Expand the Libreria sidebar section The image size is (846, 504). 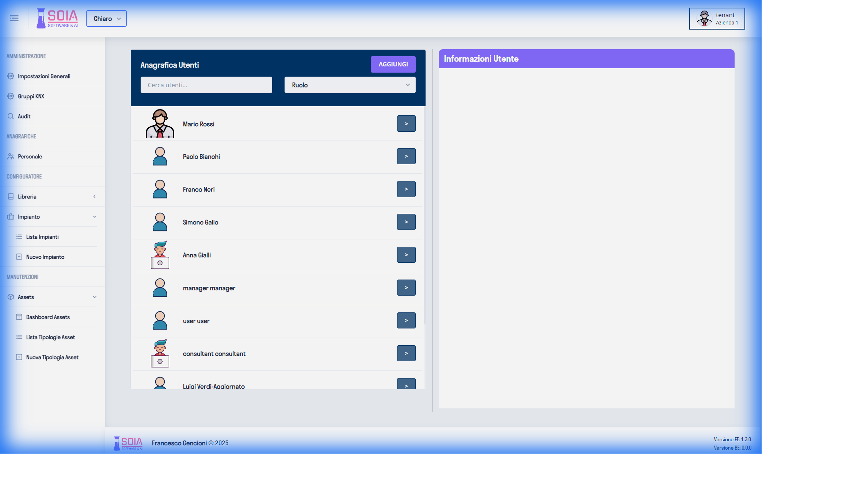[95, 197]
